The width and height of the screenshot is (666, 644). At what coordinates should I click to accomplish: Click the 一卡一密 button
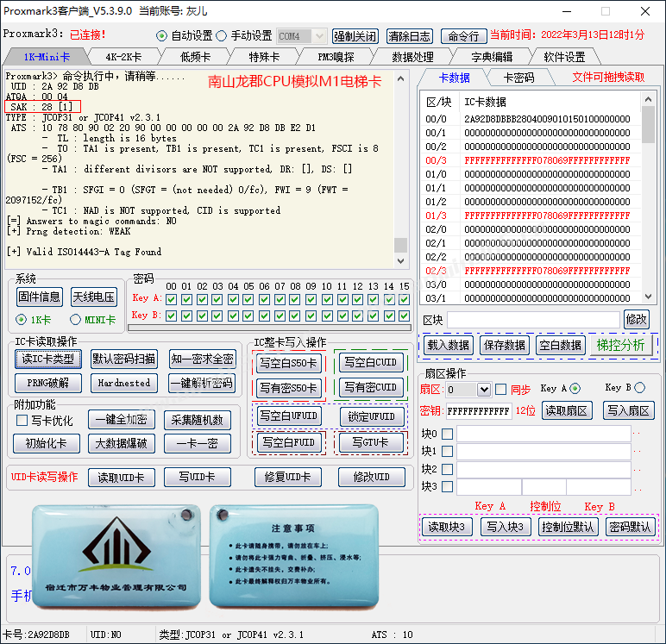[198, 444]
